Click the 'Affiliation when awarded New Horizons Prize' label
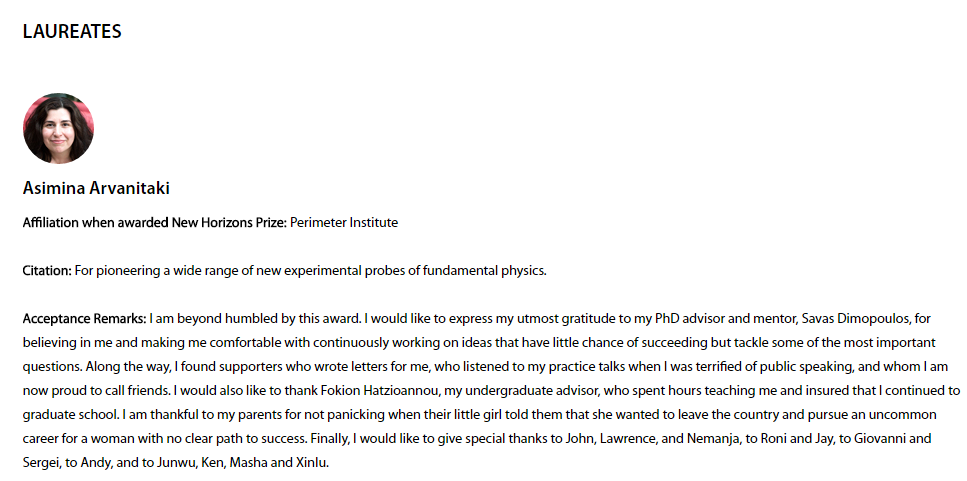 click(154, 222)
